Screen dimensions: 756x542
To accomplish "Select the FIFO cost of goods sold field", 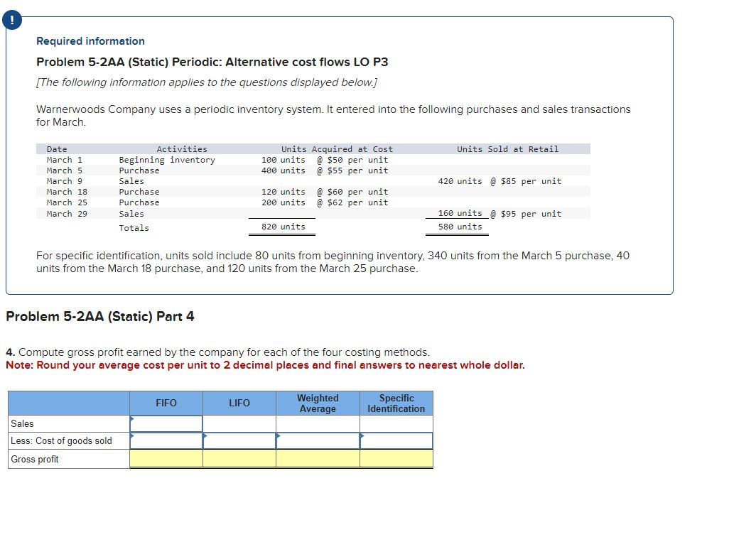I will 166,440.
